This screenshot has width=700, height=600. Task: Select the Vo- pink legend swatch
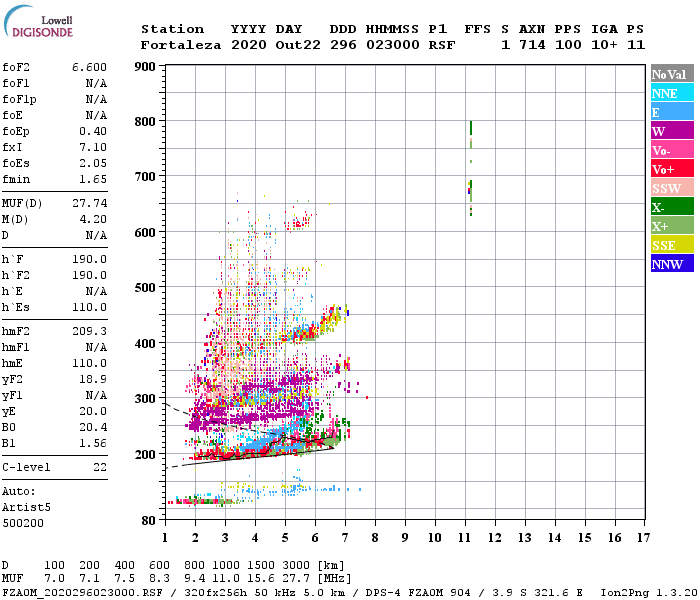[x=672, y=150]
